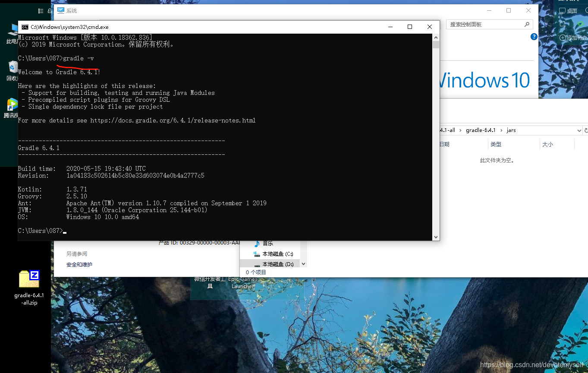The width and height of the screenshot is (588, 373).
Task: Minimize the System window
Action: (x=489, y=10)
